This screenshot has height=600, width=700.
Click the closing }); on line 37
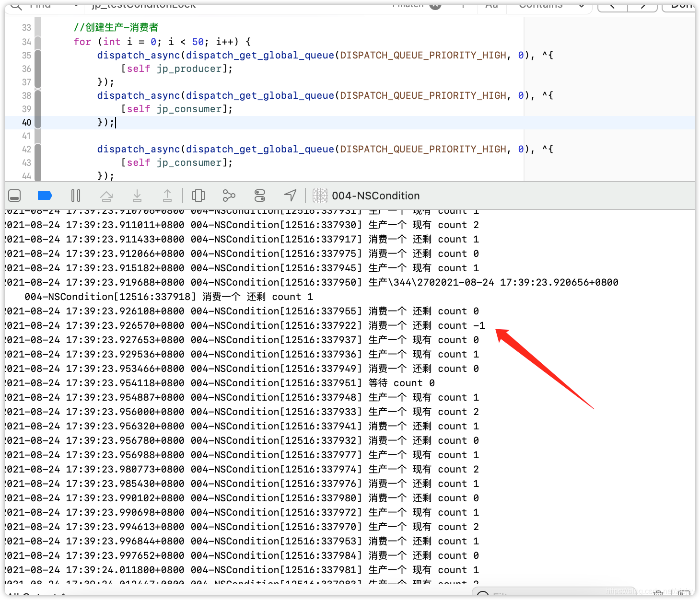coord(105,82)
